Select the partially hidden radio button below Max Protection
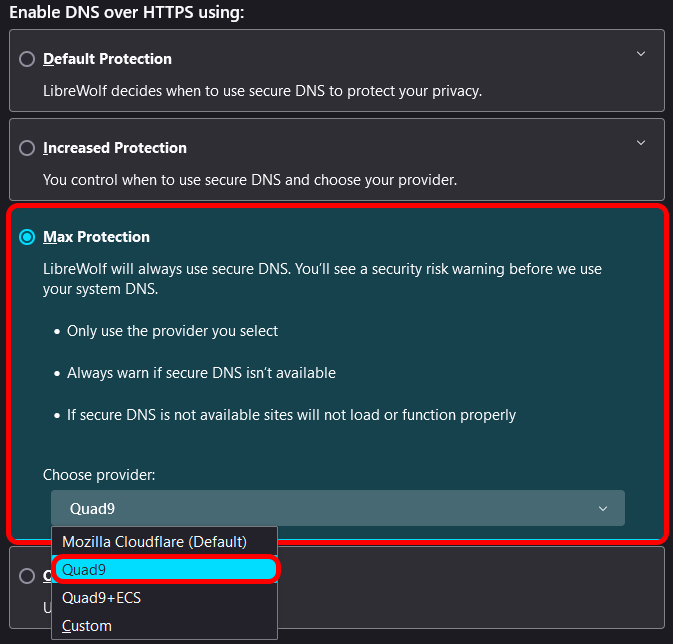673x644 pixels. click(x=27, y=576)
